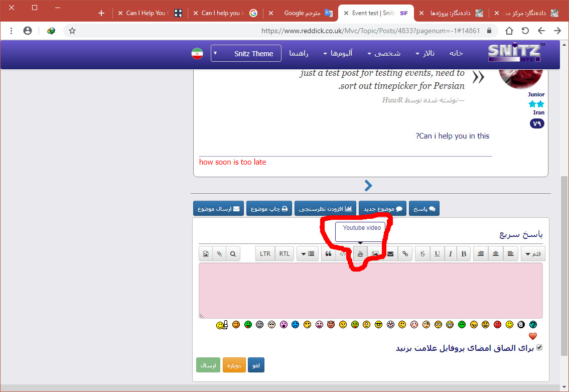
Task: Toggle the profile signature checkbox
Action: [539, 347]
